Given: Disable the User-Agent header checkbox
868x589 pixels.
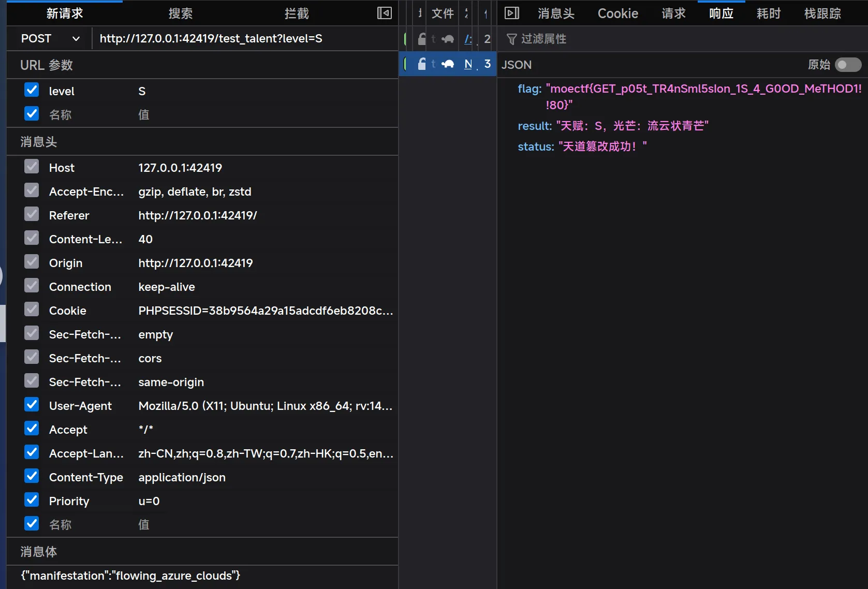Looking at the screenshot, I should (x=32, y=405).
